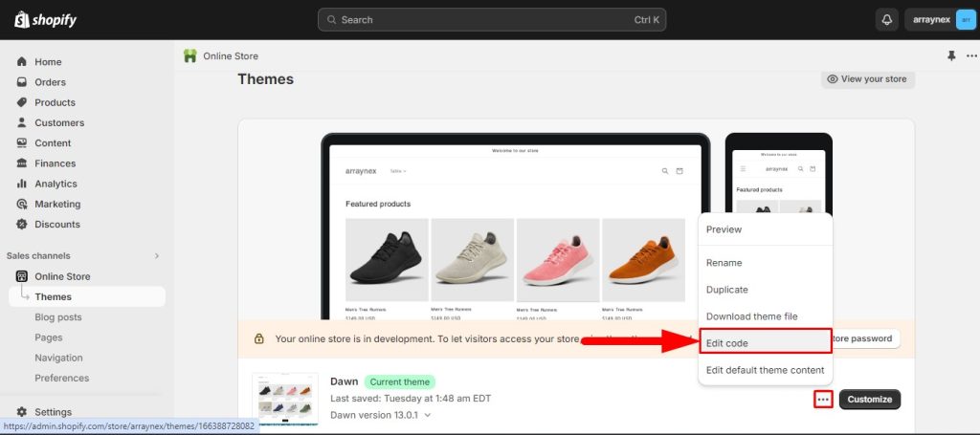Click the pin icon in Online Store bar
Viewport: 980px width, 435px height.
coord(950,56)
